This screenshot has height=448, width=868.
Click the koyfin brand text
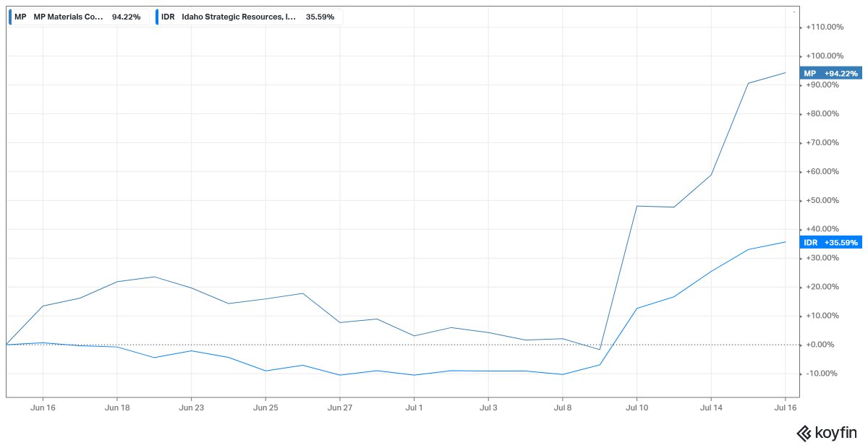(835, 433)
